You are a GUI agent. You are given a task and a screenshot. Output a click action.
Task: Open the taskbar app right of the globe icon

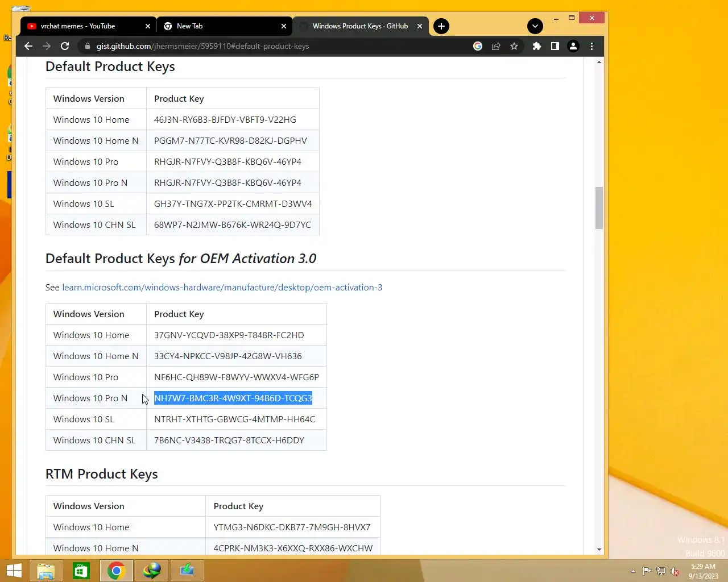(x=187, y=571)
